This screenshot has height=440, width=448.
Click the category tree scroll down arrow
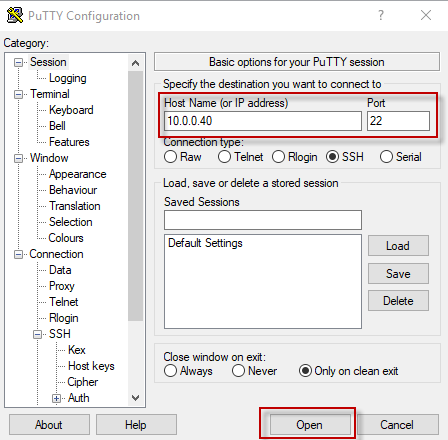pos(135,398)
